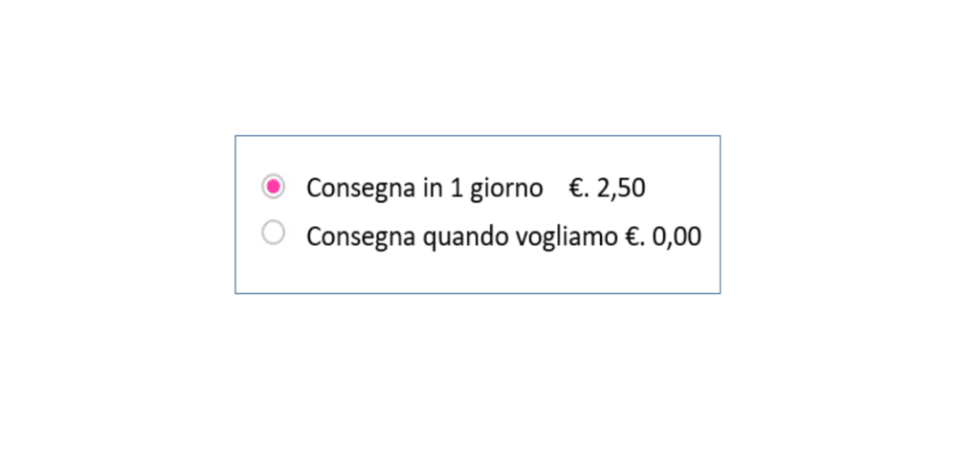Click the empty unselected radio circle
980x449 pixels.
click(273, 233)
